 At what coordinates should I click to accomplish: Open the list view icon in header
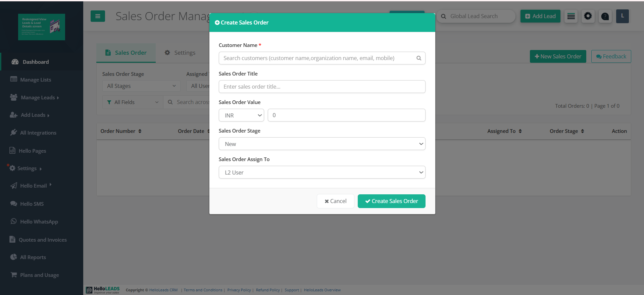tap(571, 16)
